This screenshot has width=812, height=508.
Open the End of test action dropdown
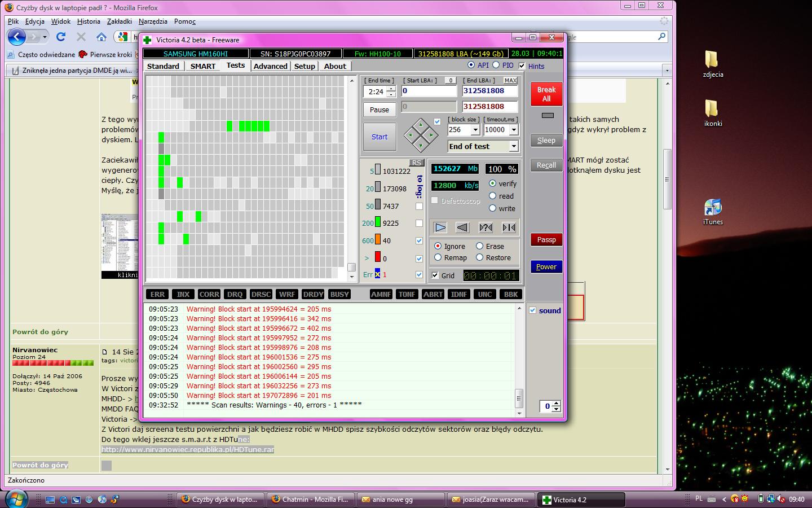click(x=514, y=146)
